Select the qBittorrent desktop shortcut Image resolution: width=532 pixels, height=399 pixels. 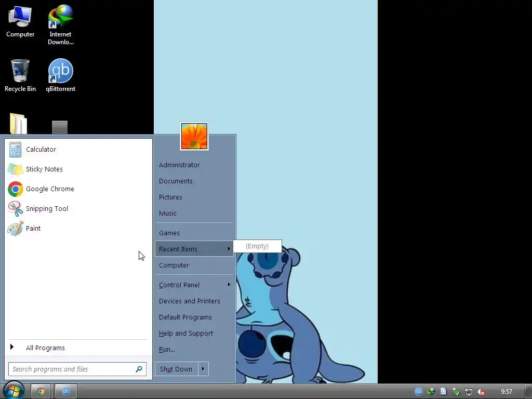coord(61,76)
